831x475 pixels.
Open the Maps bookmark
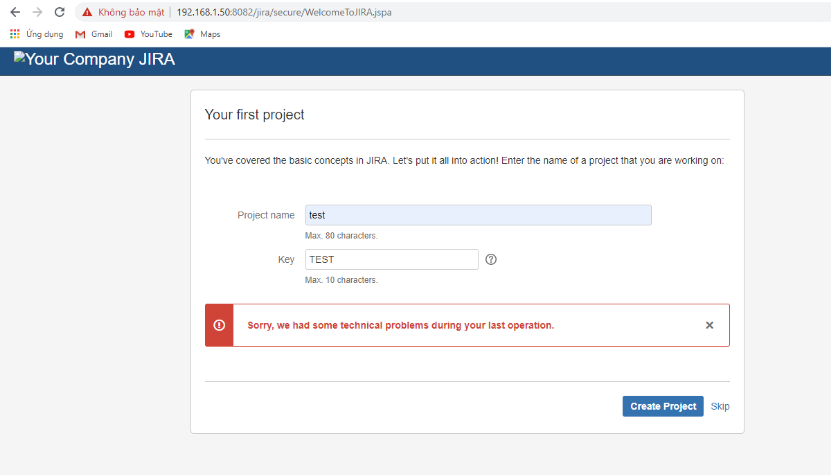(x=202, y=34)
